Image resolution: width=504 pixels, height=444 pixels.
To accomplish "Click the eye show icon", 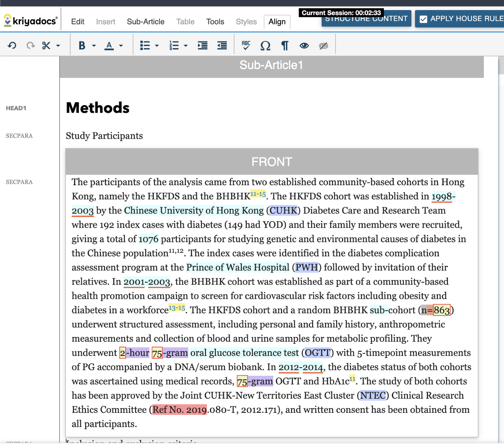I will coord(304,46).
